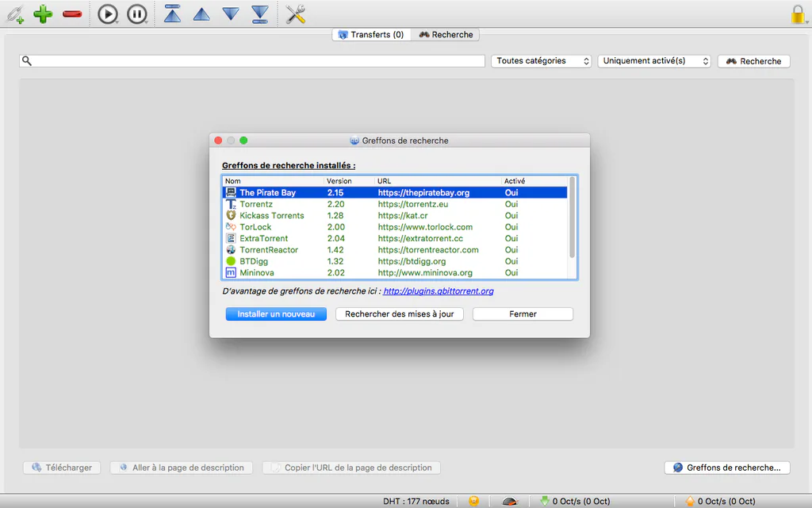This screenshot has width=812, height=508.
Task: Move torrent to top of queue icon
Action: pyautogui.click(x=172, y=14)
